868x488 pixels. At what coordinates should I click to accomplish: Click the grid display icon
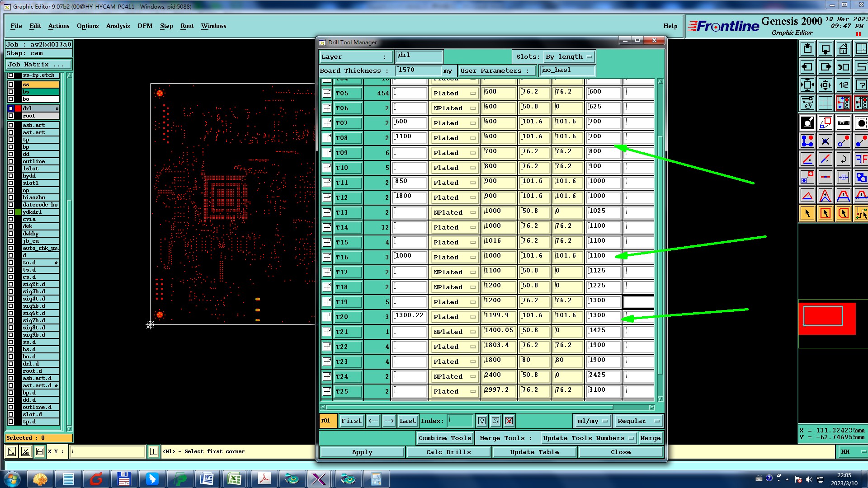[825, 103]
